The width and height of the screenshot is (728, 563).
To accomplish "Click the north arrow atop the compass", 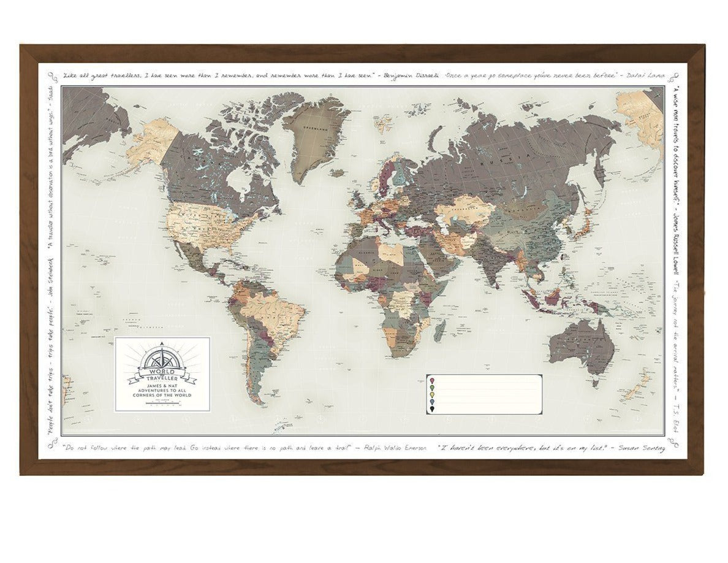I will click(x=162, y=343).
